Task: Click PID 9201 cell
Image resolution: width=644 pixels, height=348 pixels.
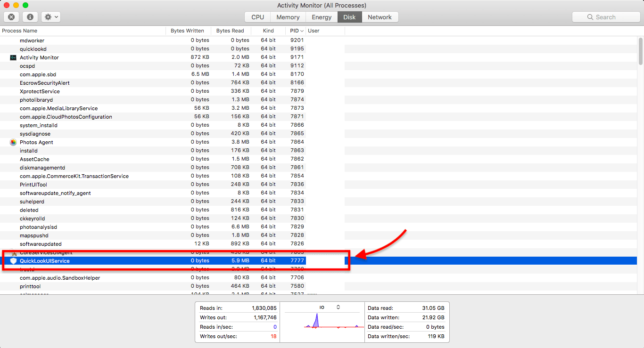Action: (297, 40)
